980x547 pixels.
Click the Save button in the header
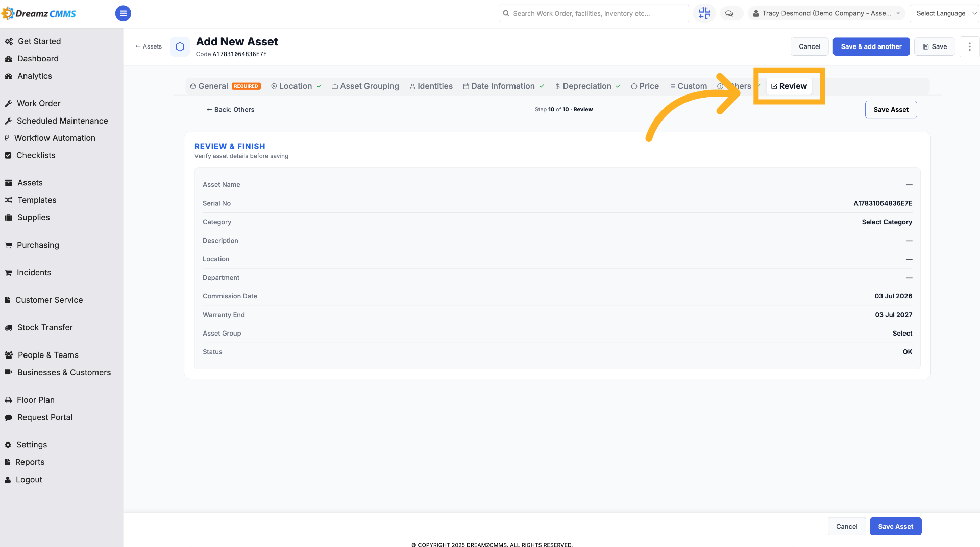(935, 46)
